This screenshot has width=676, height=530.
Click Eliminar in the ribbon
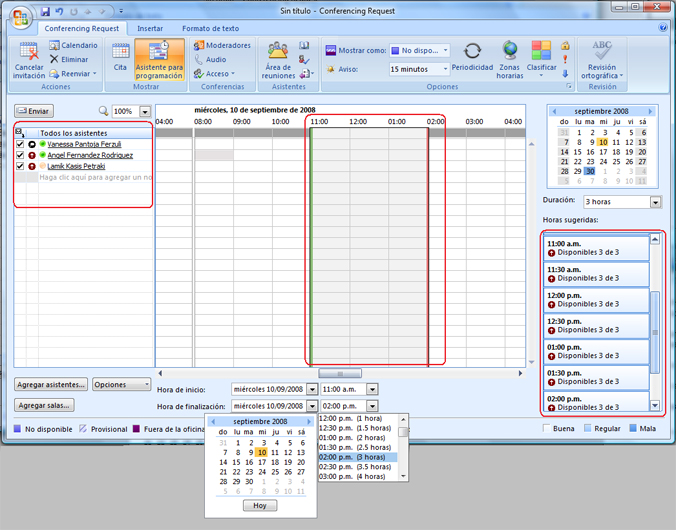click(x=69, y=60)
